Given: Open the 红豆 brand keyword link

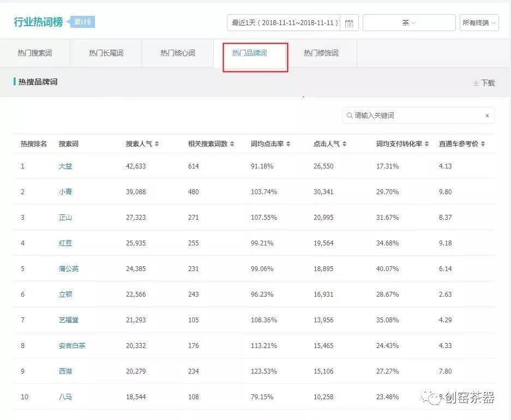Looking at the screenshot, I should click(65, 243).
